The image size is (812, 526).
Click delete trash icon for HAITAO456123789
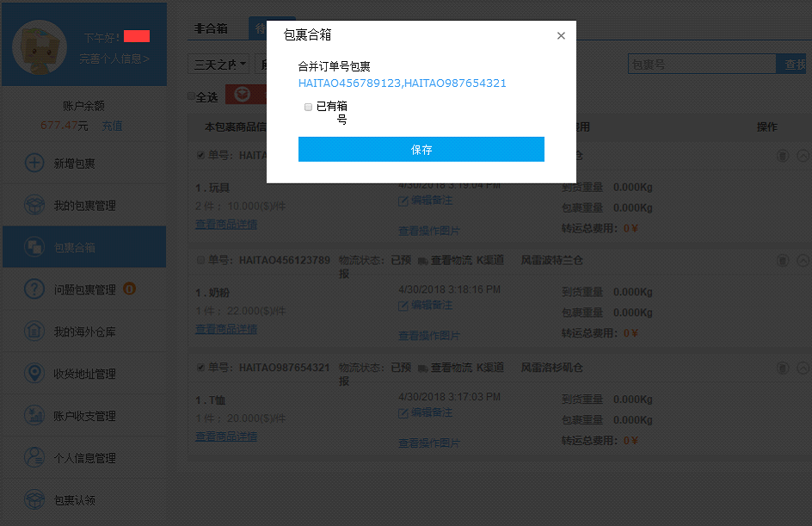click(783, 260)
